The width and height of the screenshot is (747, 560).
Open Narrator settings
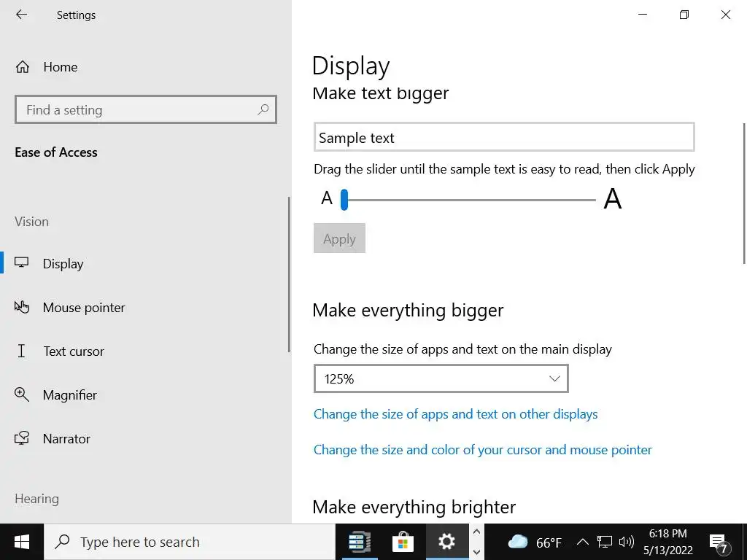(66, 439)
